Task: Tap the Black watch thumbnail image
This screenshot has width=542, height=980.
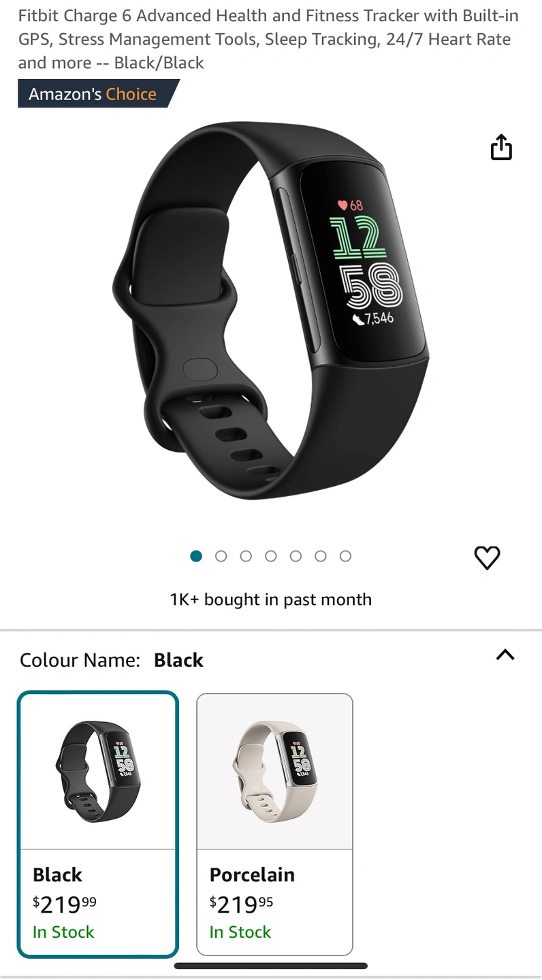Action: [x=98, y=771]
